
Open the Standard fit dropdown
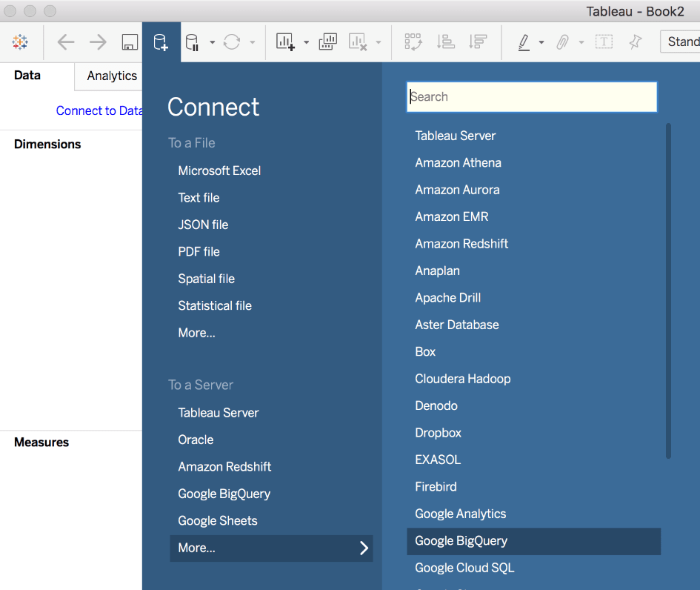[680, 42]
